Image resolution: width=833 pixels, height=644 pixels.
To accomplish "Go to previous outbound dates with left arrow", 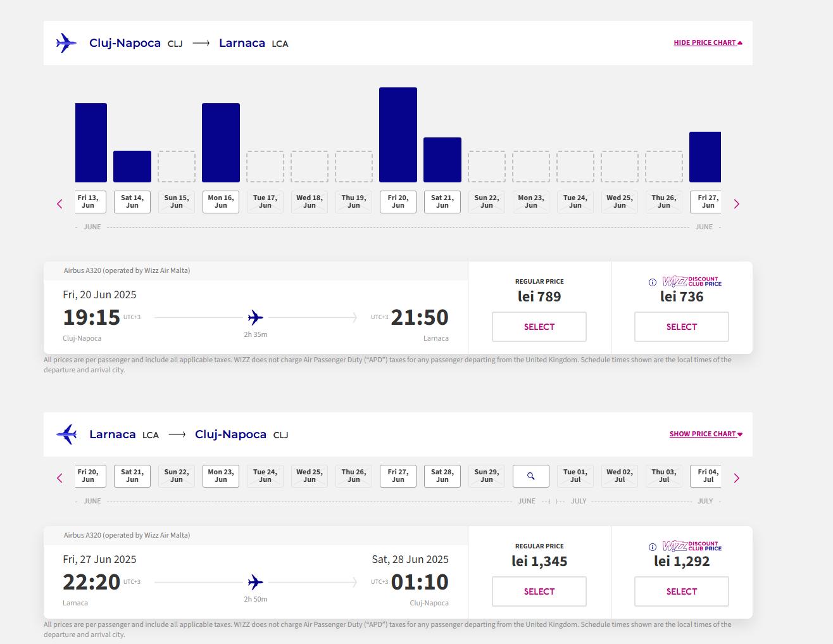I will click(x=60, y=204).
